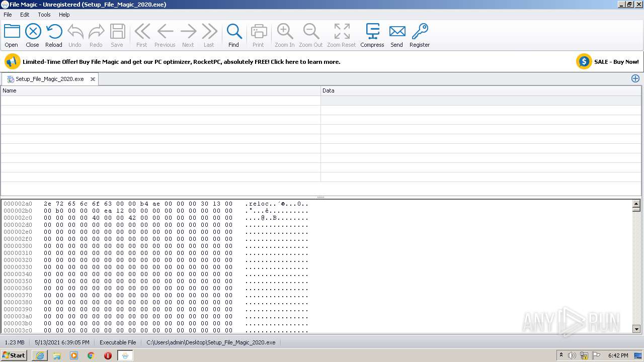The height and width of the screenshot is (362, 644).
Task: Click the pane splitter grip handle
Action: [x=320, y=198]
